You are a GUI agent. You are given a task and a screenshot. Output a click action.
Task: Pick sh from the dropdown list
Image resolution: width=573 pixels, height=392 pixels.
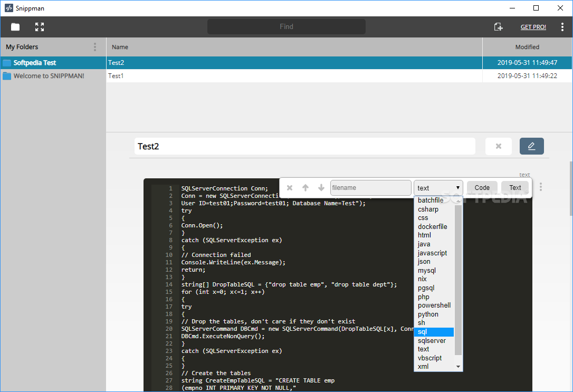coord(434,323)
